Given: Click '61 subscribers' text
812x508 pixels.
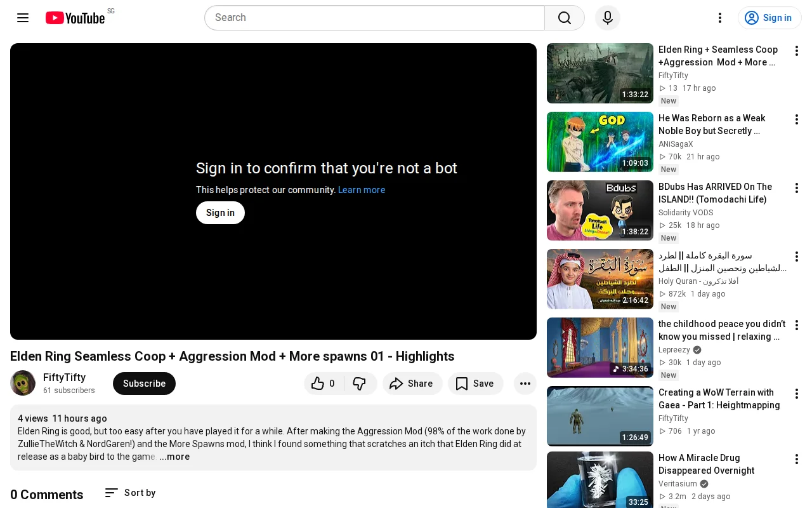Looking at the screenshot, I should pos(69,391).
